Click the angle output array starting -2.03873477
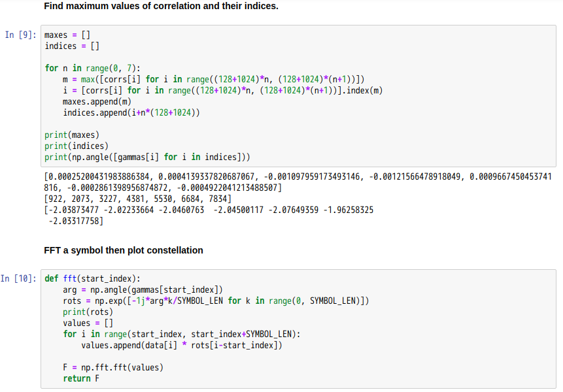This screenshot has width=563, height=392. (x=209, y=215)
